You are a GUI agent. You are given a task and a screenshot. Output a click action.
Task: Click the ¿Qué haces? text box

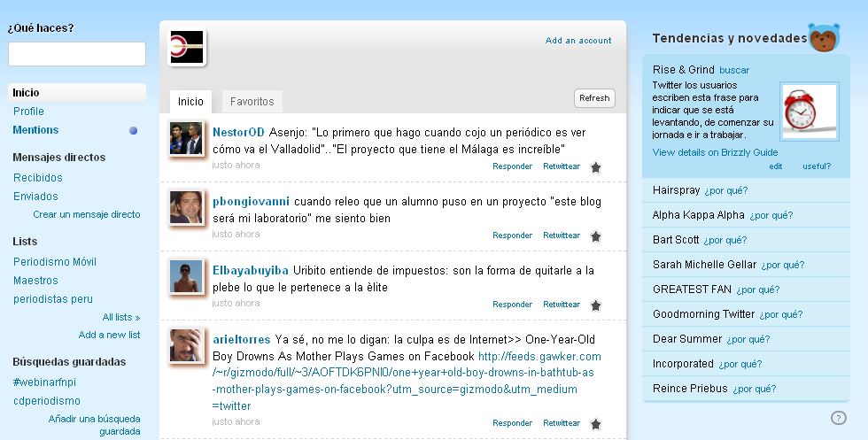[77, 54]
